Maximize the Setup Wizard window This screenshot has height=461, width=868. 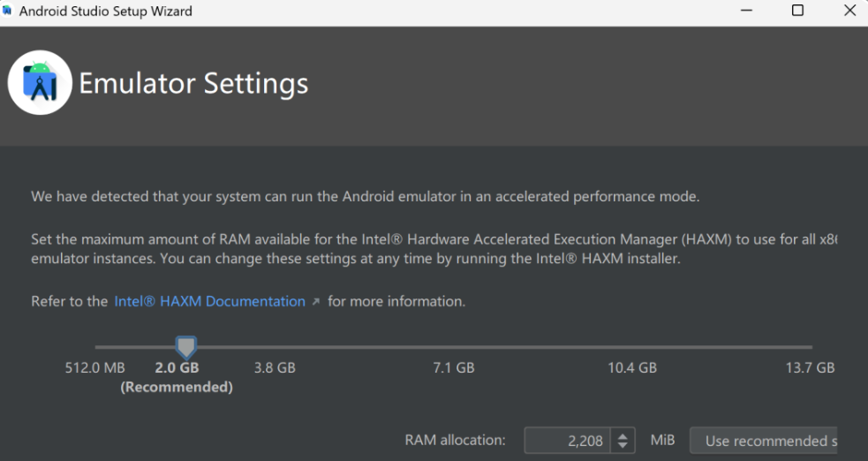pos(797,11)
